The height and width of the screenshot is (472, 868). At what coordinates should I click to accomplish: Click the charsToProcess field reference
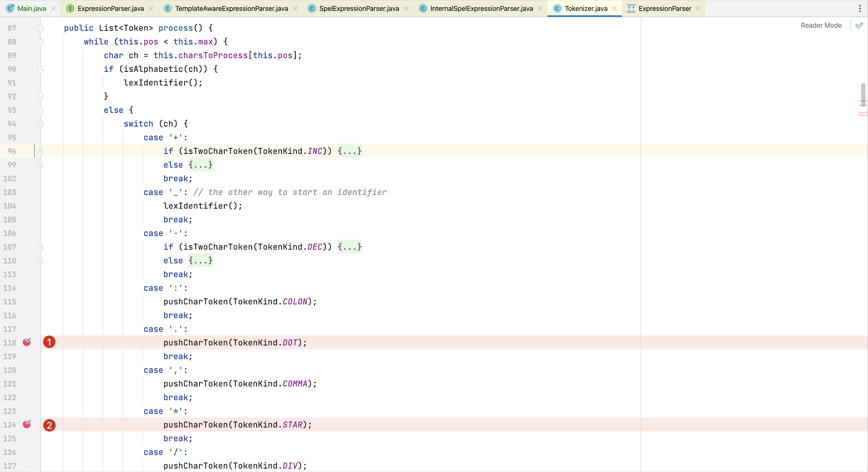point(213,55)
